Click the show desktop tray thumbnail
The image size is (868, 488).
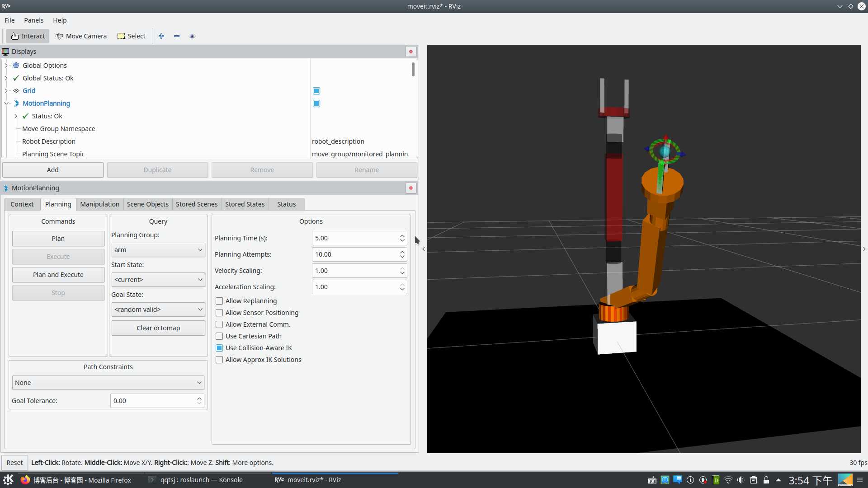pos(845,480)
